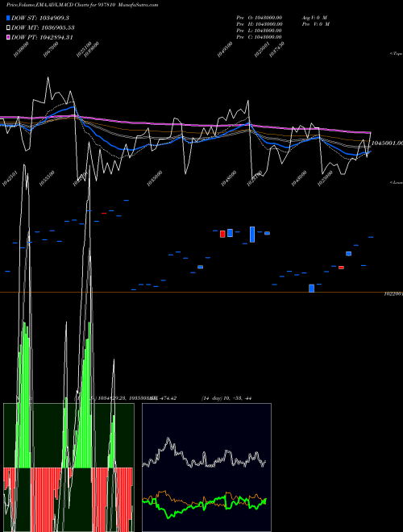Click the 'Avg V: 0 M' label
This screenshot has width=403, height=532.
(x=314, y=18)
